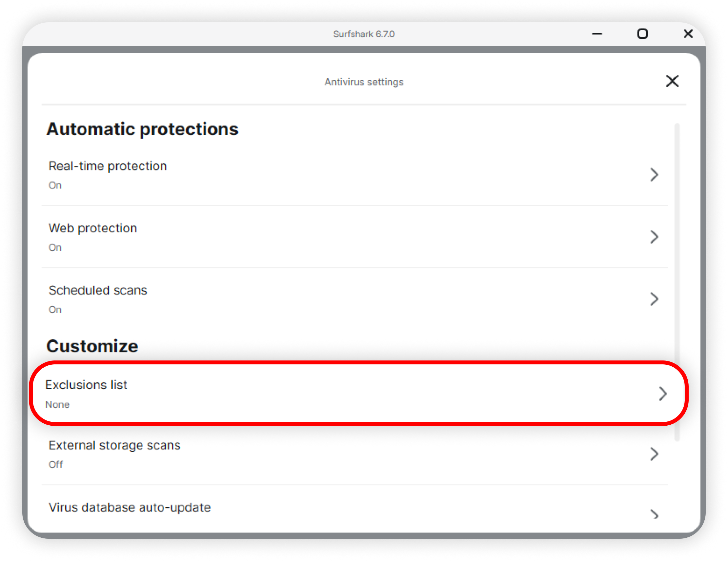Open Web protection settings
The height and width of the screenshot is (561, 728).
tap(93, 228)
